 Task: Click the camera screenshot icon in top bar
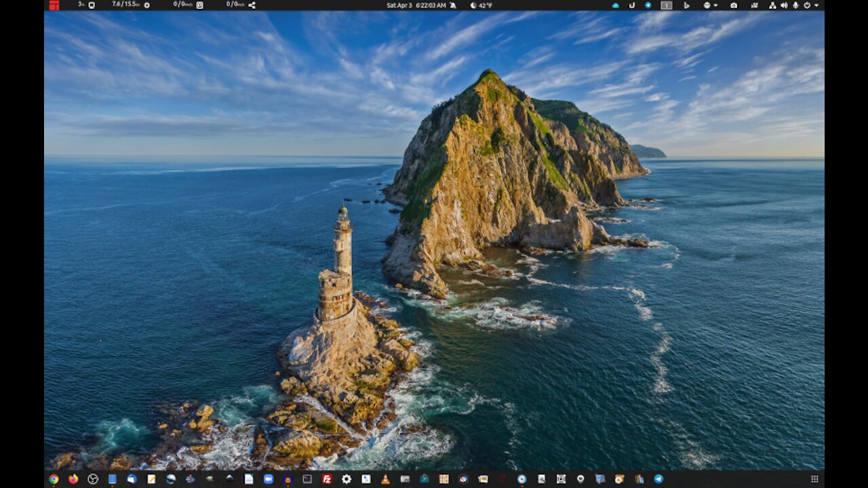tap(734, 5)
